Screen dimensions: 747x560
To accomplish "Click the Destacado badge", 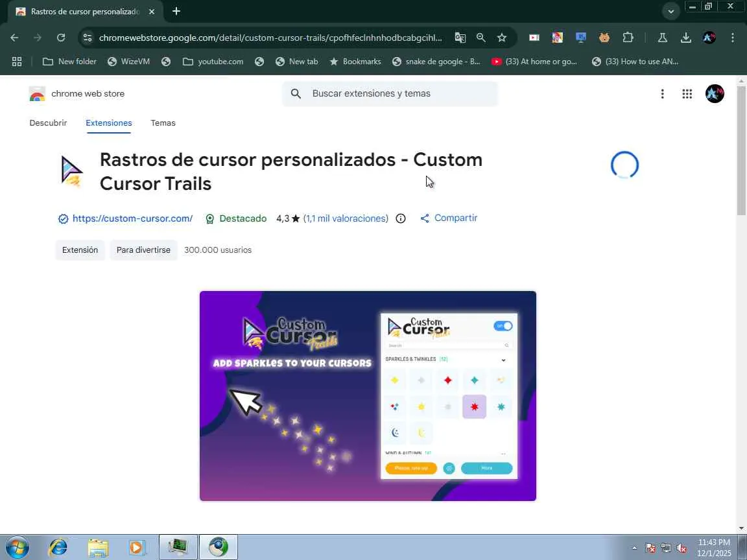I will pos(236,218).
